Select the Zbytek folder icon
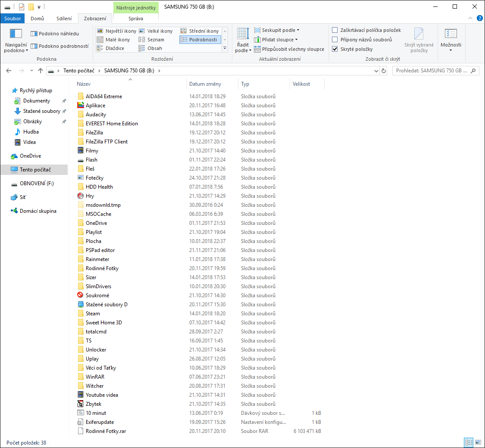 (81, 404)
